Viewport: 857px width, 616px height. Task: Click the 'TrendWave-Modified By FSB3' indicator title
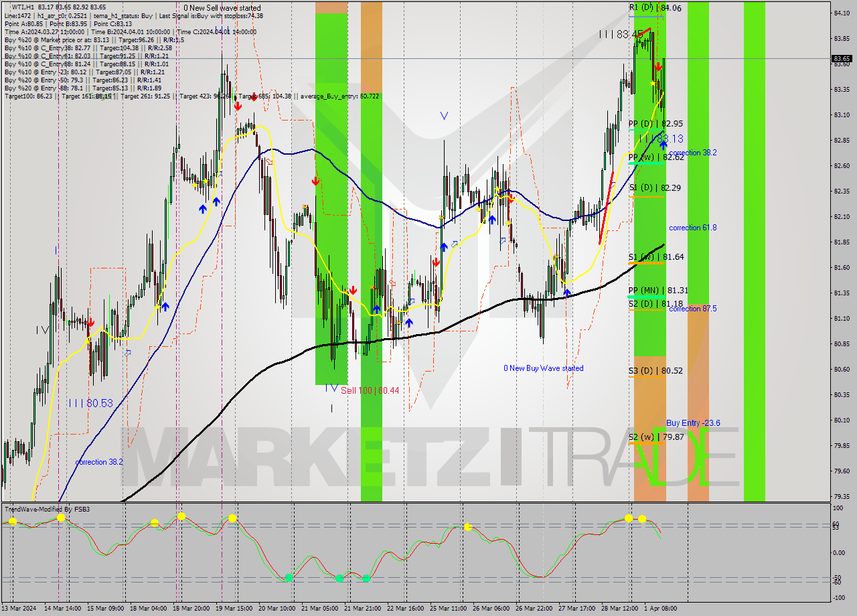pos(48,510)
